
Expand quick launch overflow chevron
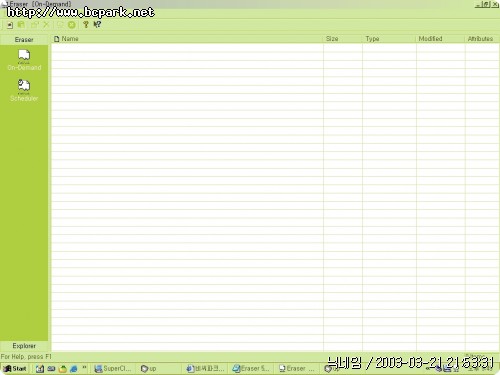pyautogui.click(x=84, y=367)
